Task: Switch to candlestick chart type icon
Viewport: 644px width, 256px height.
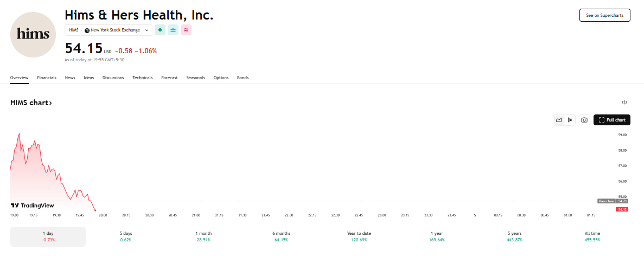Action: click(x=570, y=120)
